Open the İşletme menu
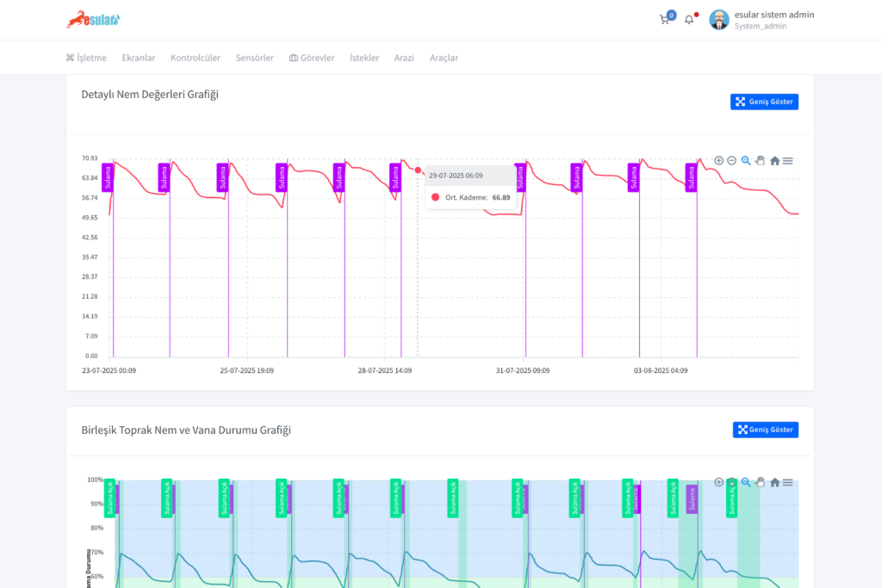 pos(86,58)
